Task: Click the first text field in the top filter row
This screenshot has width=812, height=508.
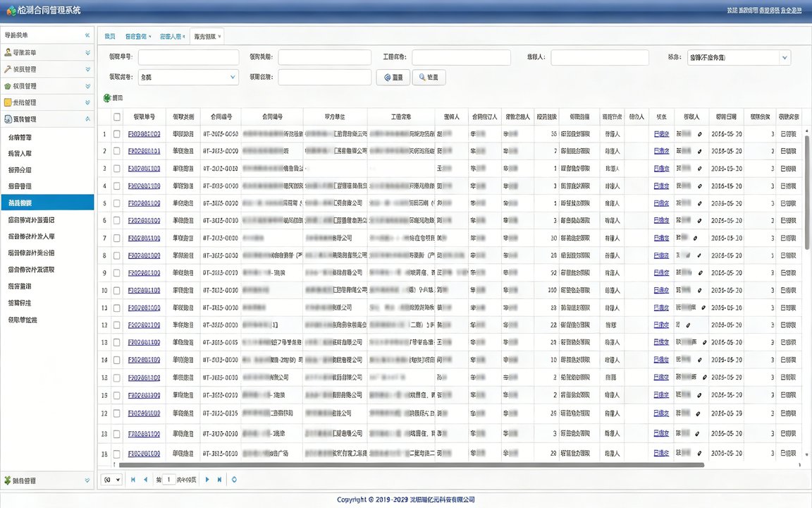Action: (188, 58)
